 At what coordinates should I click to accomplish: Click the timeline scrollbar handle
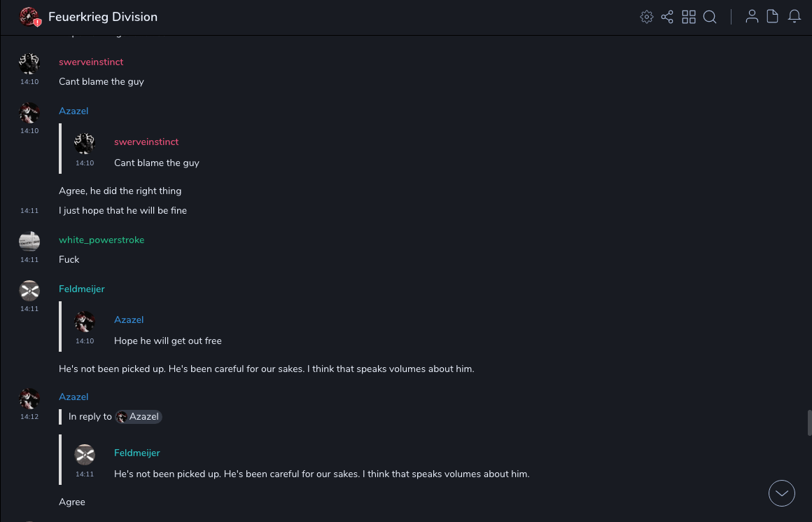click(x=809, y=423)
